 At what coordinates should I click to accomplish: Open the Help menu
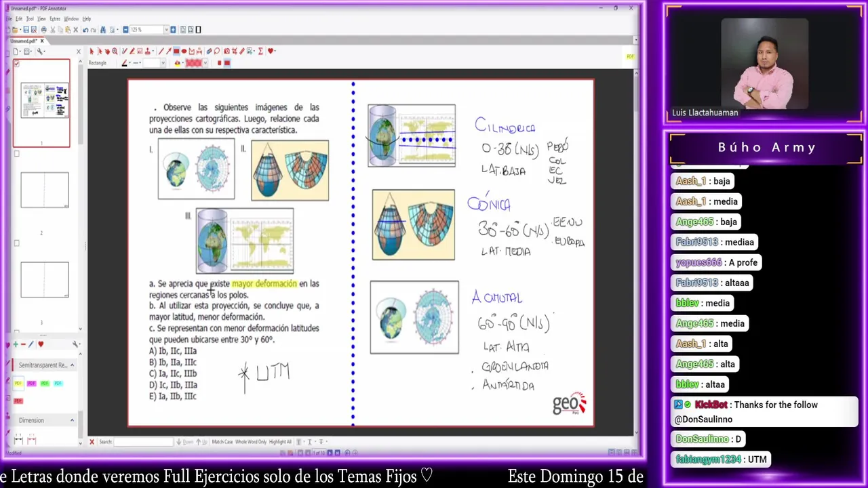(x=87, y=19)
